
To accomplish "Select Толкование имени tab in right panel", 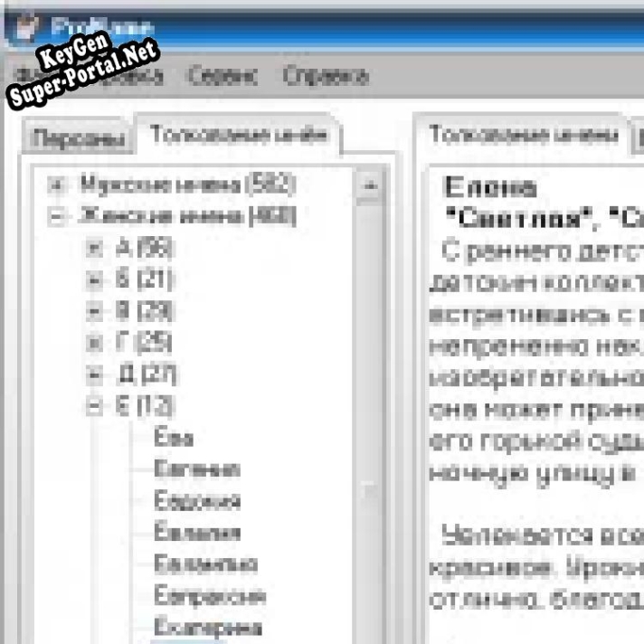I will pyautogui.click(x=521, y=136).
